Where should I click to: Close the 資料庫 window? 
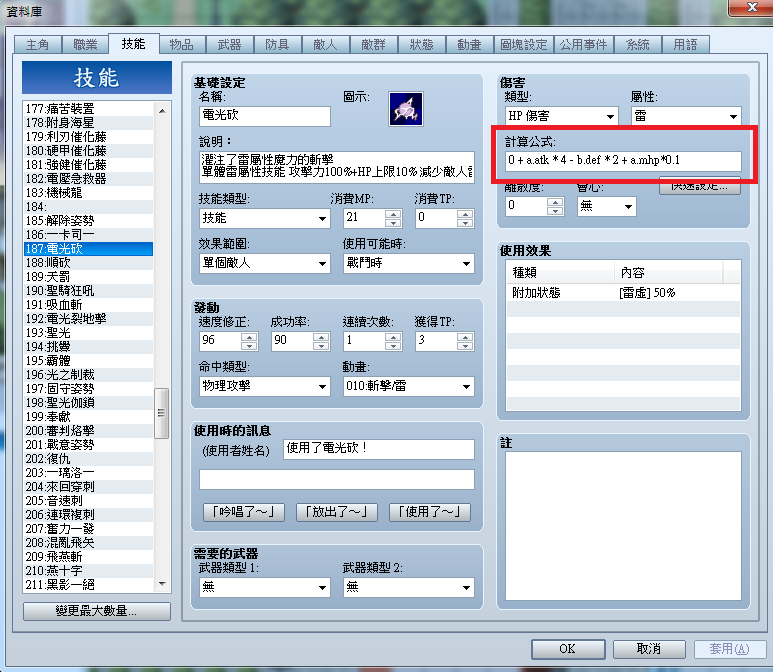point(751,7)
